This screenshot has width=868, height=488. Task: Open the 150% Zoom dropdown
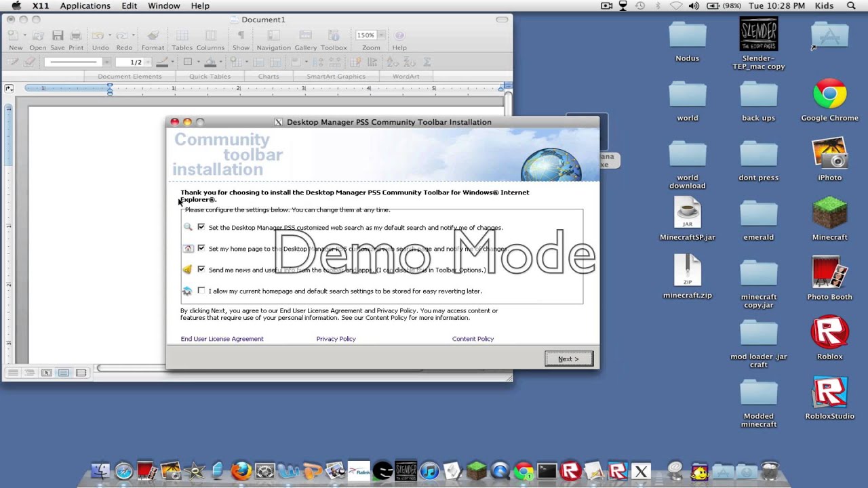coord(381,35)
